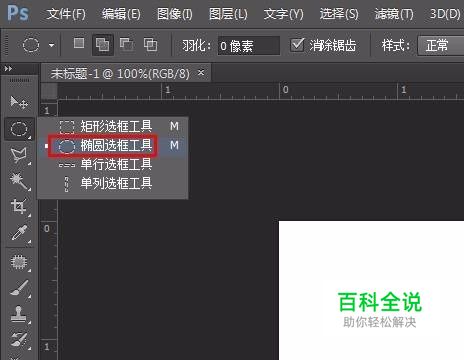This screenshot has width=464, height=360.
Task: Choose Intersect with selection mode
Action: coord(150,44)
